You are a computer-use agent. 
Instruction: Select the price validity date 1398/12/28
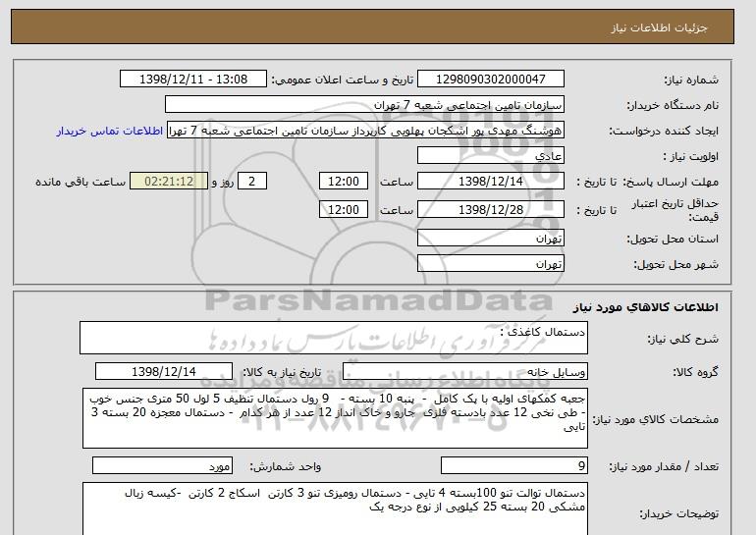click(x=490, y=210)
